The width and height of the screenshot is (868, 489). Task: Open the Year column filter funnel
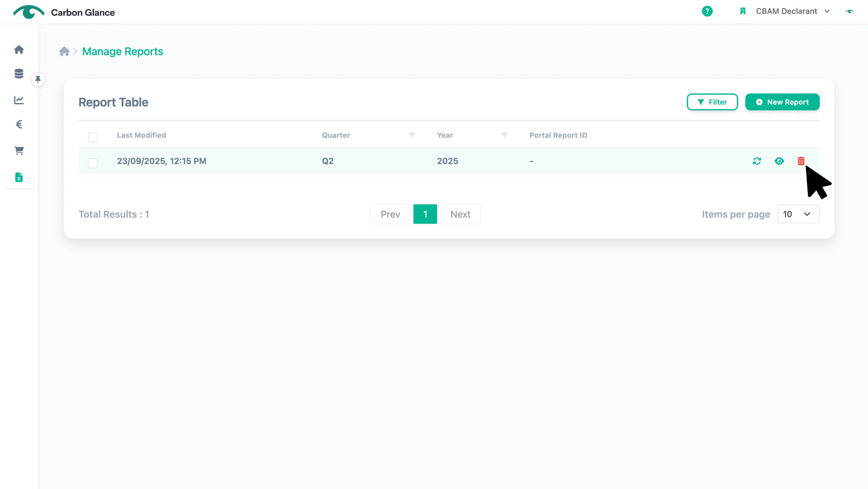(x=504, y=135)
